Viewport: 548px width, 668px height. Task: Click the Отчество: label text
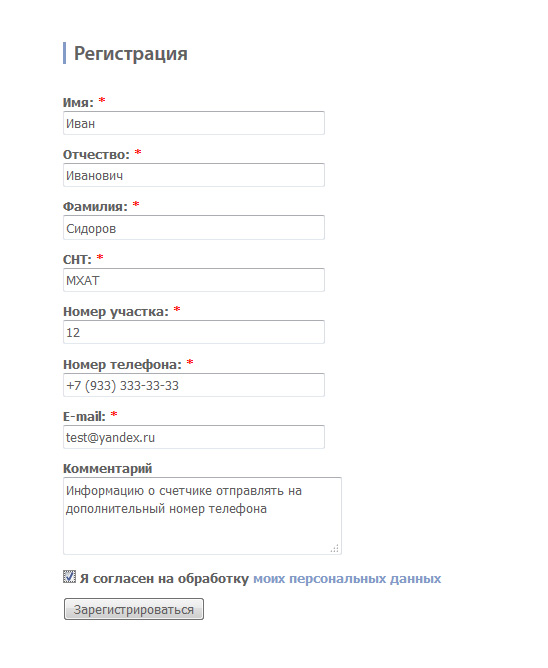[96, 155]
